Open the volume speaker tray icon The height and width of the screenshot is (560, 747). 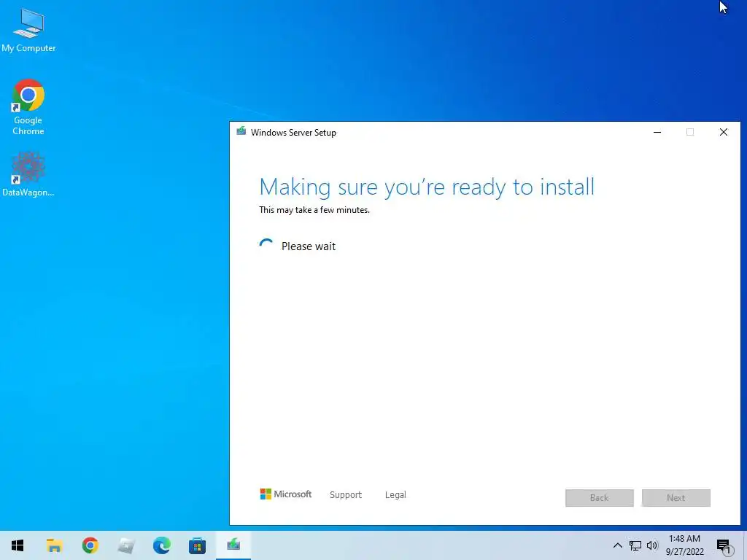click(x=652, y=545)
